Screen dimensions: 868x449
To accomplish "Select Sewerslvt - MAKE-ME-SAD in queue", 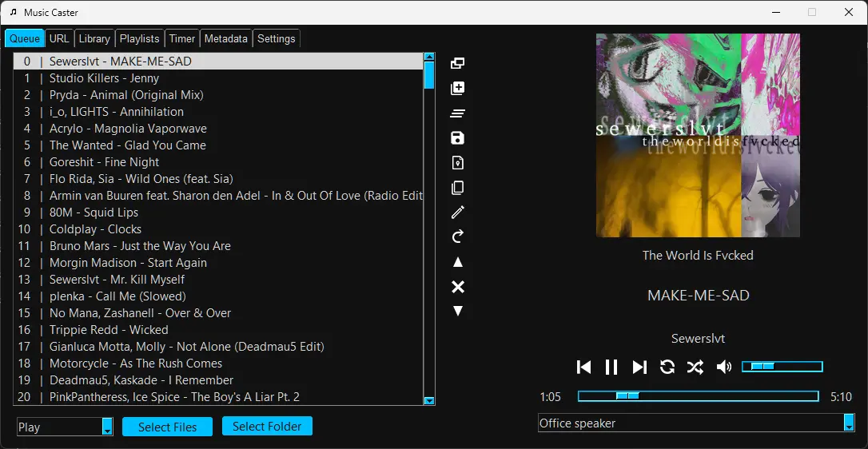I will click(x=218, y=62).
